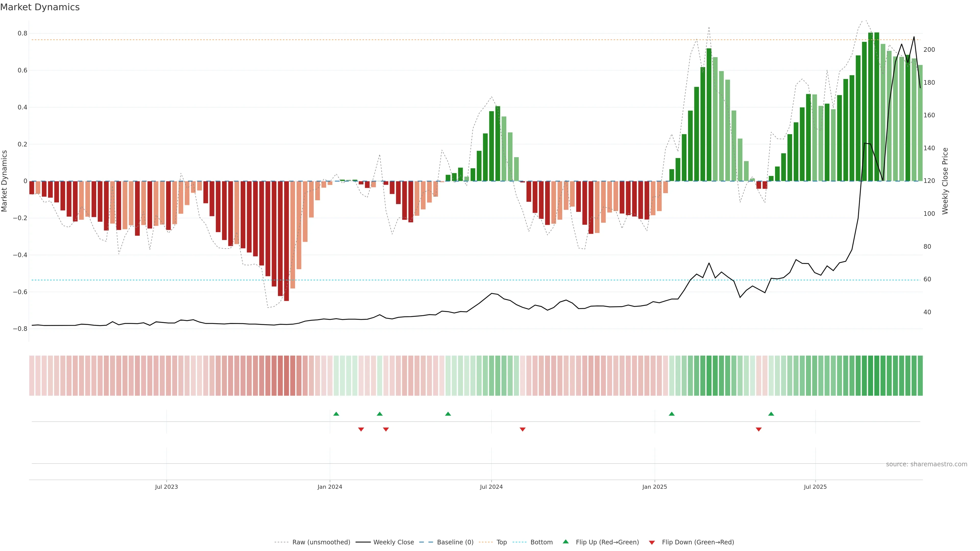980x551 pixels.
Task: Click the leftmost red flip-down triangle marker
Action: [x=361, y=429]
